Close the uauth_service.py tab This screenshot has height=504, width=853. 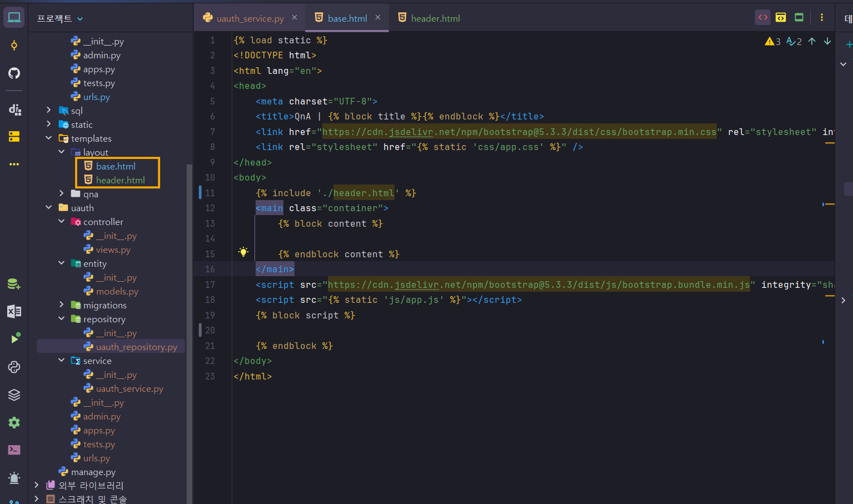click(x=295, y=18)
